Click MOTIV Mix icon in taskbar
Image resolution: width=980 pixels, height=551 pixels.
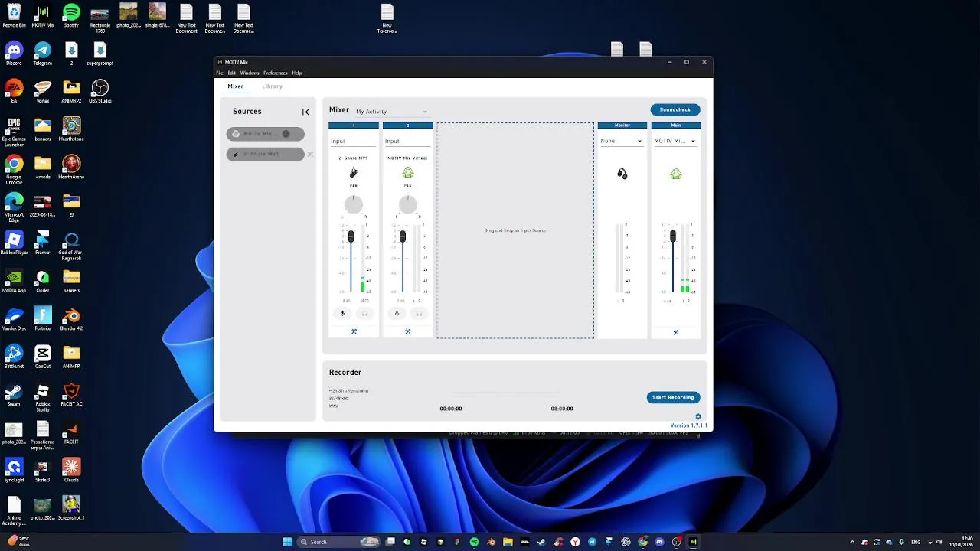693,542
